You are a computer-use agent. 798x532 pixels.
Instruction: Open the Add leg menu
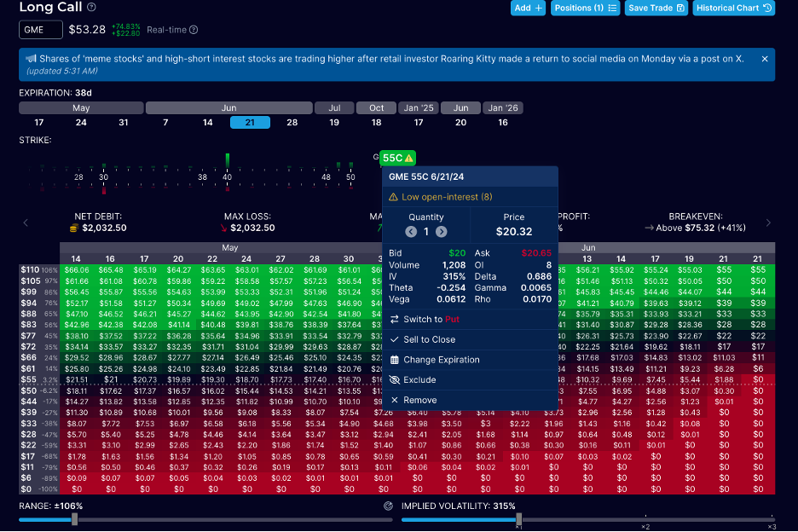[529, 8]
